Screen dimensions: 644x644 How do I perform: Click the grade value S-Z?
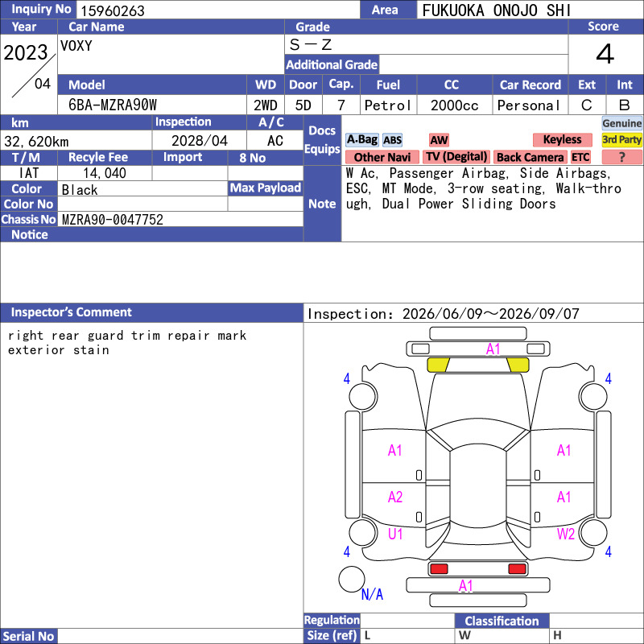(311, 44)
